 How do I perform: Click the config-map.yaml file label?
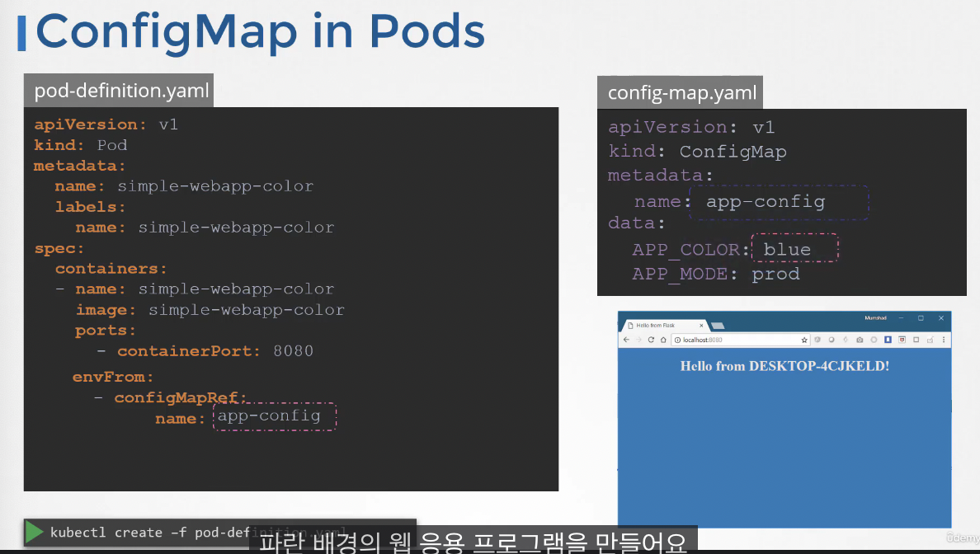pos(681,92)
